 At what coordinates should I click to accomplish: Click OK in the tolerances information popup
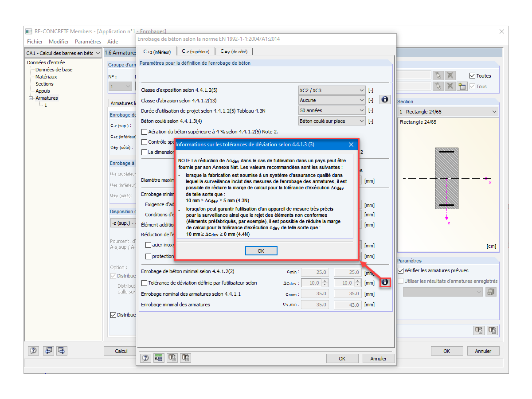click(x=261, y=251)
